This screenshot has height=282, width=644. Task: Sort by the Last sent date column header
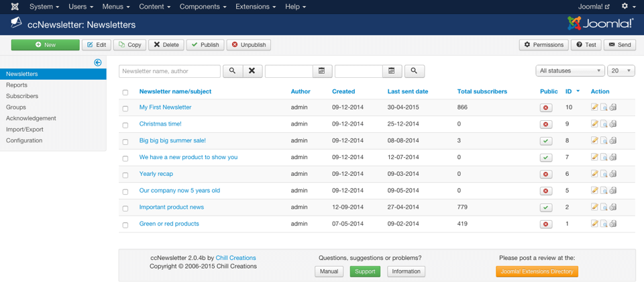point(408,92)
